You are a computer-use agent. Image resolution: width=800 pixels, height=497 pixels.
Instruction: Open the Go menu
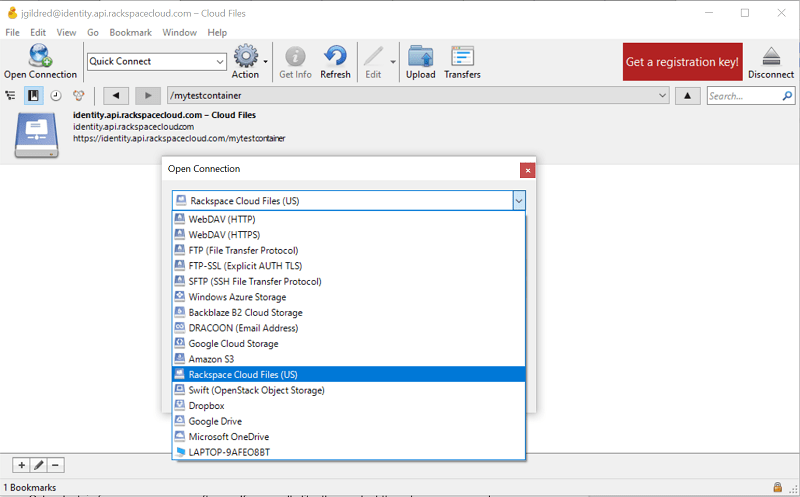[x=93, y=32]
